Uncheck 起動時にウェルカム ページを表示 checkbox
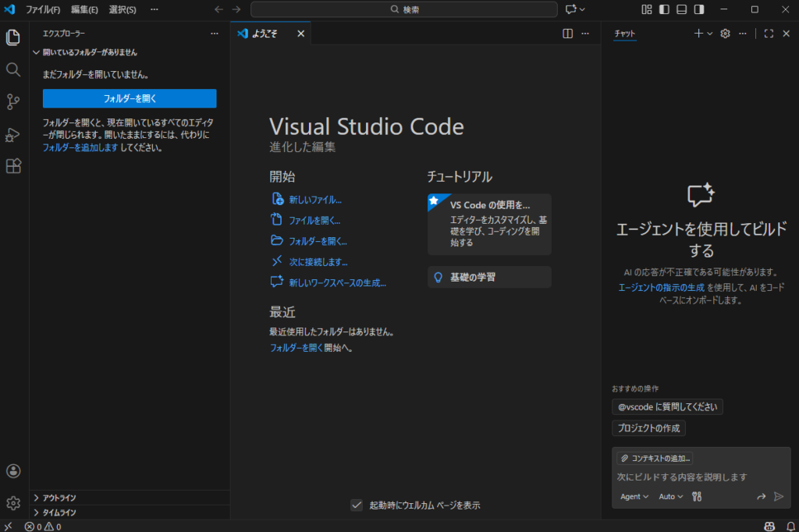 pos(357,505)
